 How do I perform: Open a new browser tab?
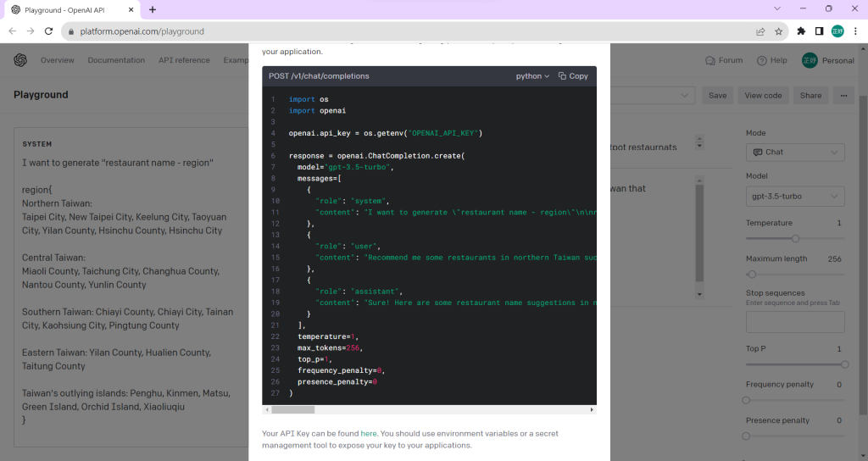153,9
